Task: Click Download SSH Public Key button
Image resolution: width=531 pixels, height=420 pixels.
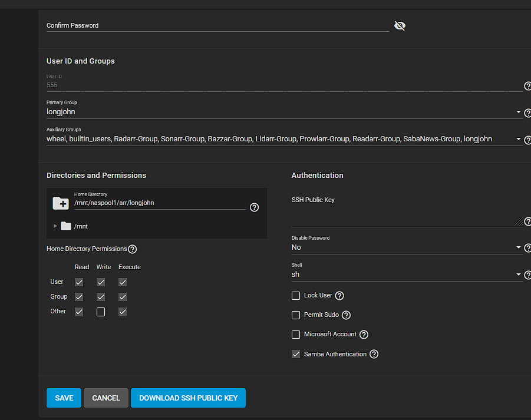Action: pyautogui.click(x=188, y=398)
